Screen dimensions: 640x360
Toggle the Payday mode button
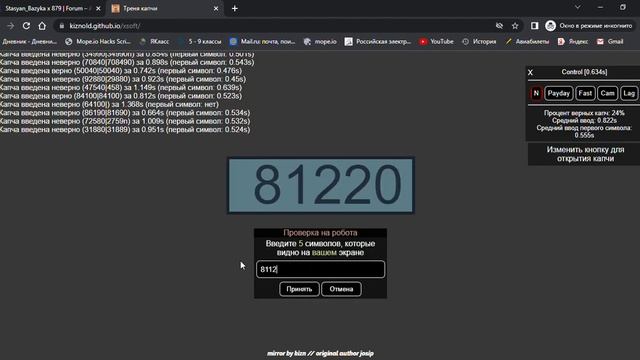[558, 93]
